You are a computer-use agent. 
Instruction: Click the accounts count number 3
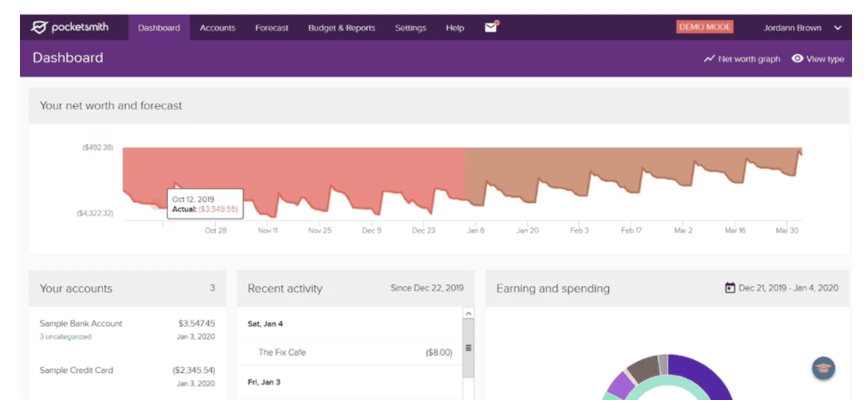212,288
